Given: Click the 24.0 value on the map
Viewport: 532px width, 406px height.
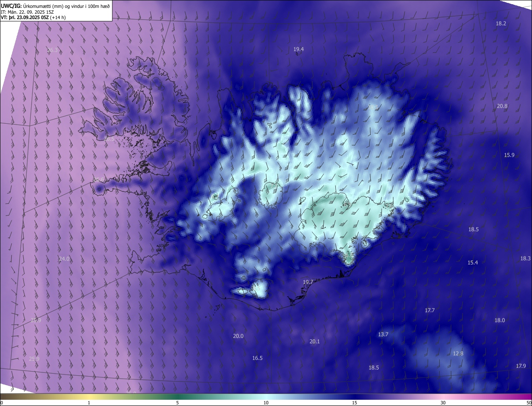Looking at the screenshot, I should point(64,259).
